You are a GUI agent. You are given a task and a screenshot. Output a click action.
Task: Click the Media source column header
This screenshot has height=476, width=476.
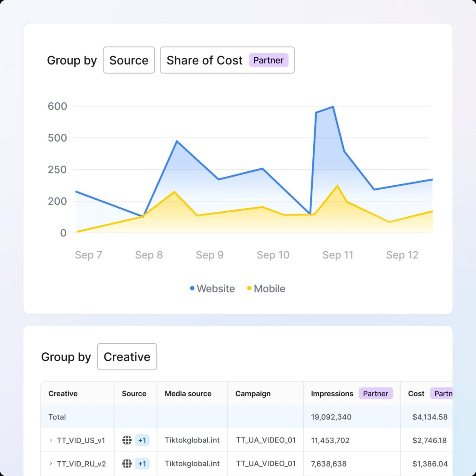[188, 394]
